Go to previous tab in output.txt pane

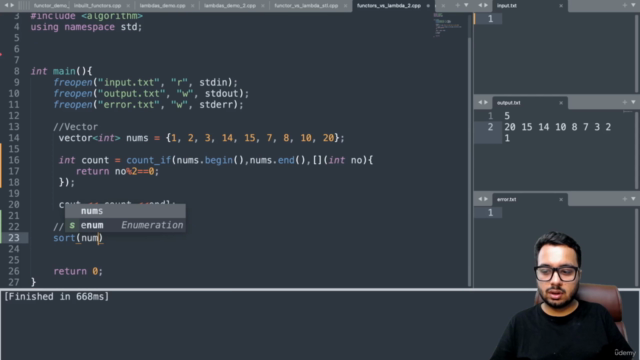480,102
